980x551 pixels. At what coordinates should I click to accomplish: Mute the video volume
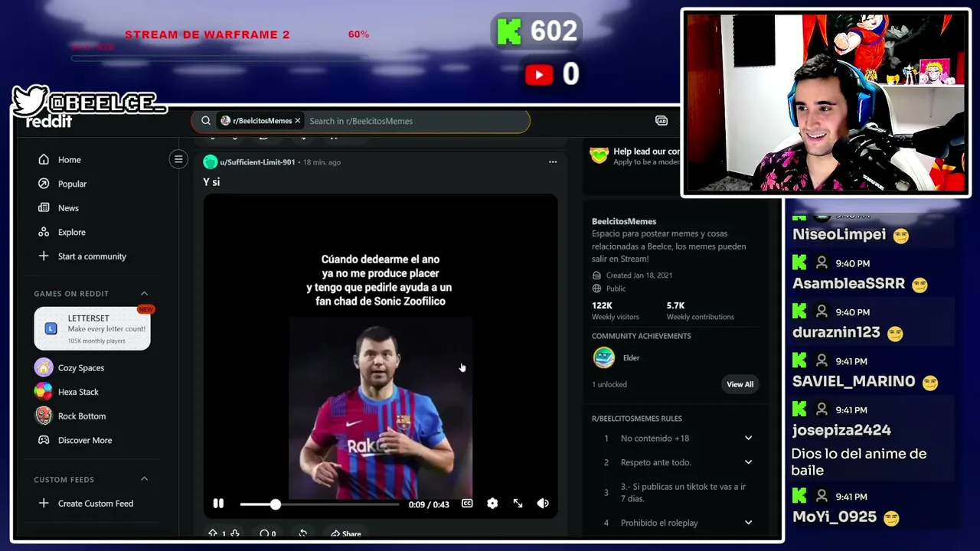(x=543, y=504)
